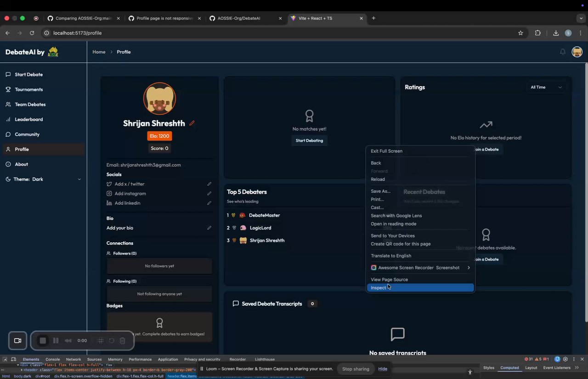This screenshot has height=379, width=588.
Task: Open Chrome downloads icon
Action: (x=556, y=33)
